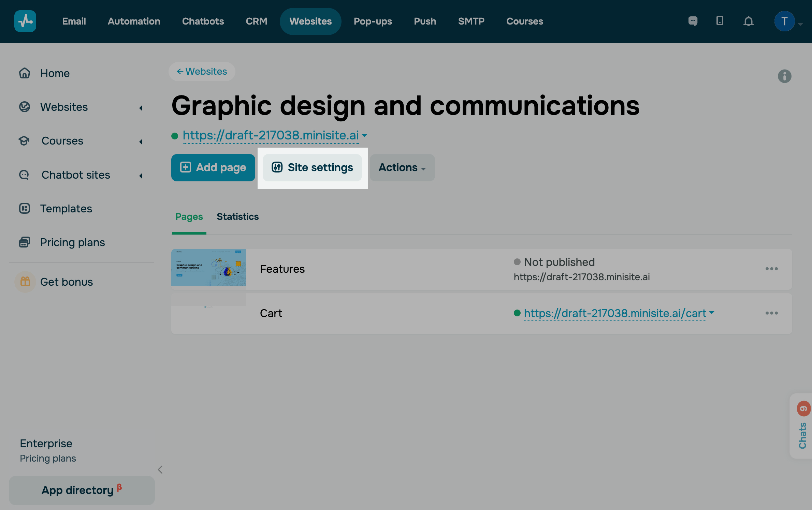Open the Actions dropdown button
Screen dimensions: 812x510
click(x=402, y=168)
